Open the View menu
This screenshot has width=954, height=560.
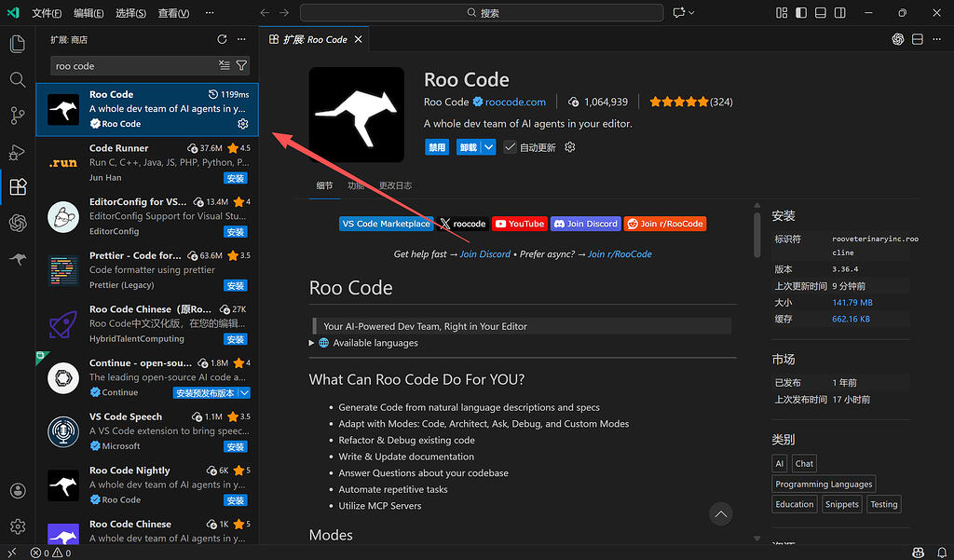click(173, 13)
